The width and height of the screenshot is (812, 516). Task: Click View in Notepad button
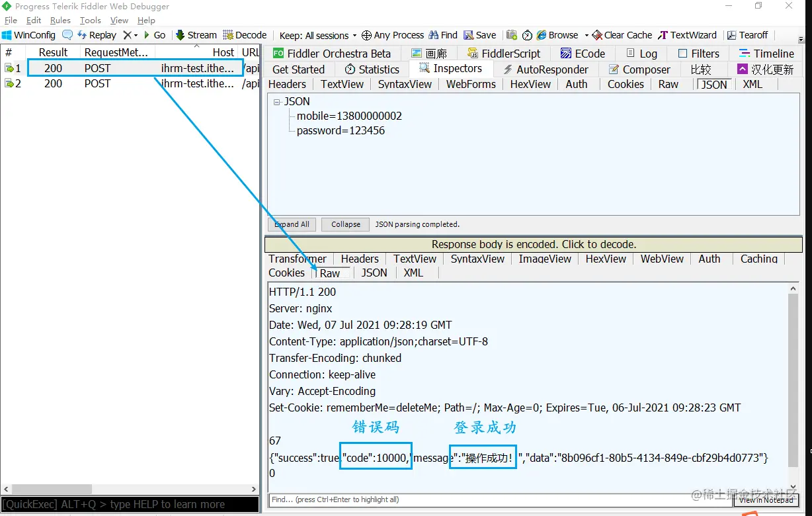tap(766, 500)
